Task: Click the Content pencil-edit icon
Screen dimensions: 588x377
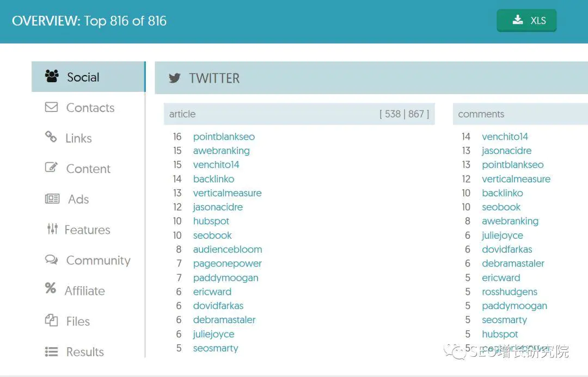Action: 51,167
